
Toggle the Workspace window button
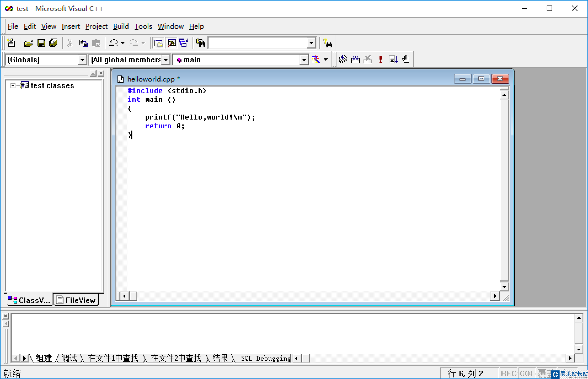point(159,43)
